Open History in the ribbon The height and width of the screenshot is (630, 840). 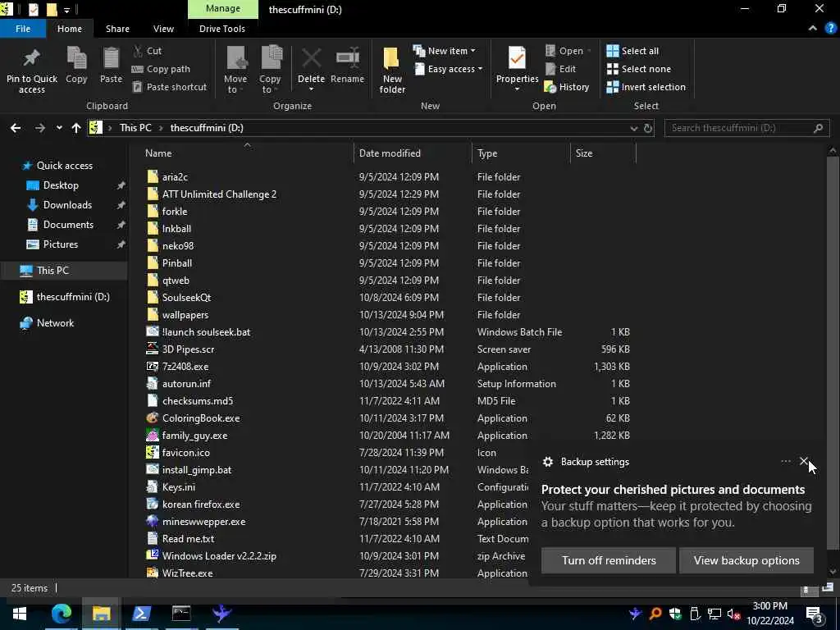pyautogui.click(x=567, y=87)
